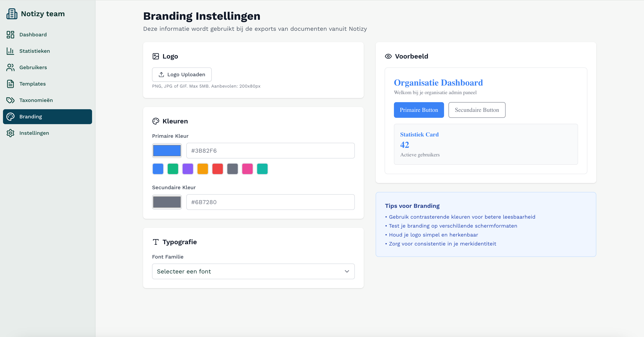644x337 pixels.
Task: Click the Branding palette icon in sidebar
Action: 10,117
